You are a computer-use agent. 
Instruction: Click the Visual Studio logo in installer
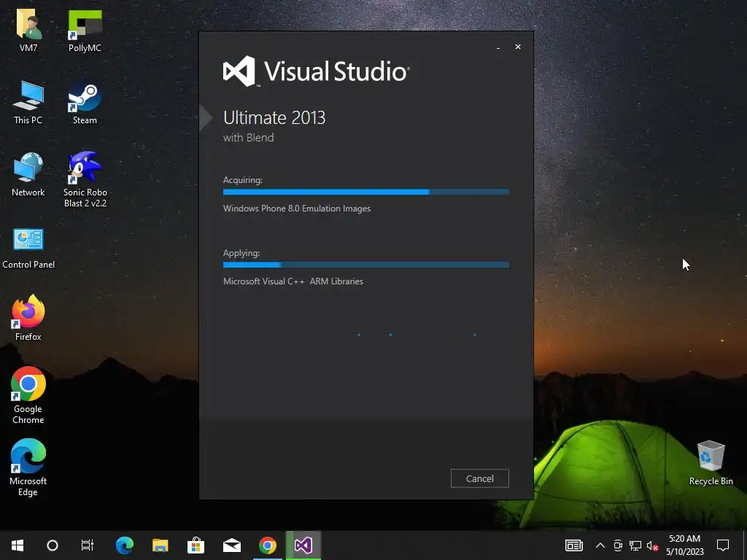[316, 71]
